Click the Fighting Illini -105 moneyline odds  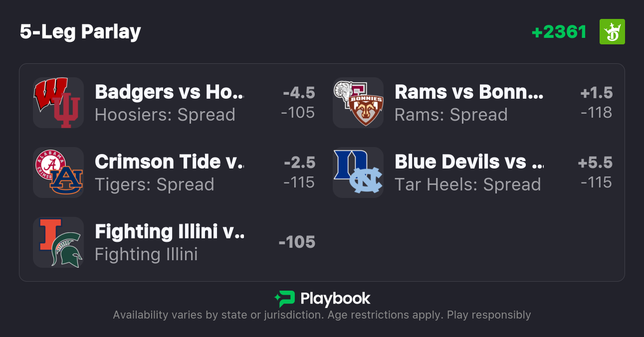(x=297, y=242)
